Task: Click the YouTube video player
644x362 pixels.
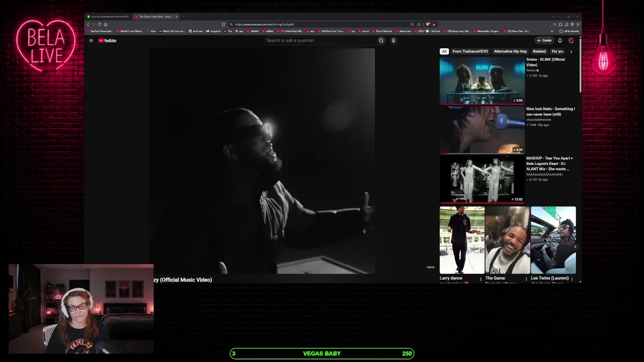Action: tap(262, 161)
